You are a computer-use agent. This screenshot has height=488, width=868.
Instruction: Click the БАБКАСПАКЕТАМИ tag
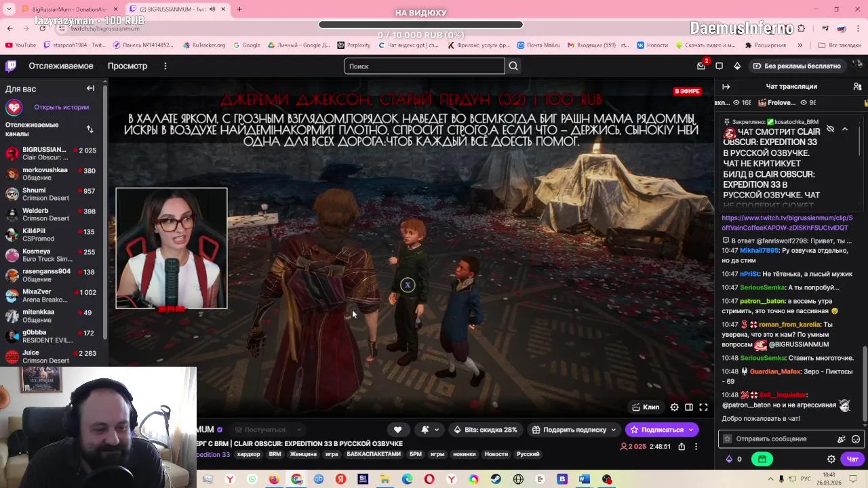(374, 454)
